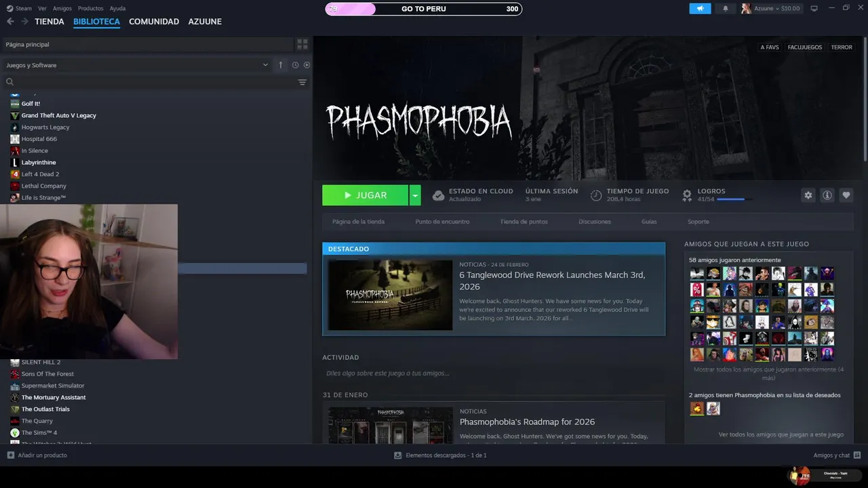Switch to the TIENDA tab
This screenshot has width=868, height=488.
tap(50, 22)
